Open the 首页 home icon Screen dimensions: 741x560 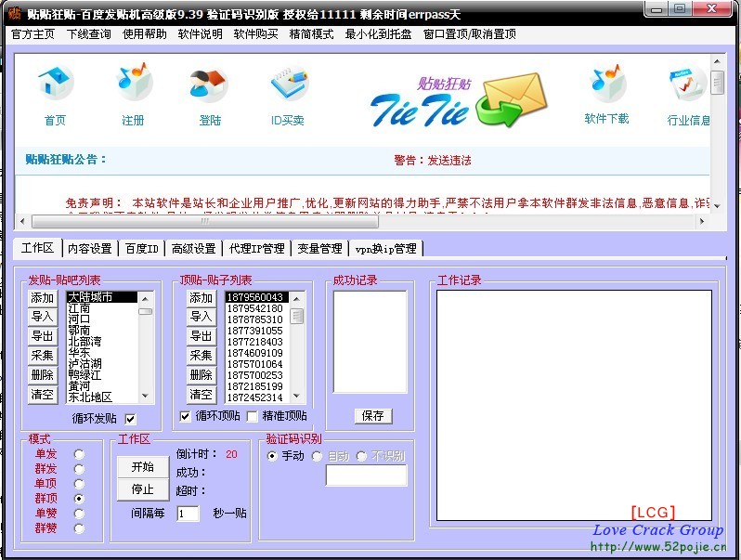[x=56, y=84]
